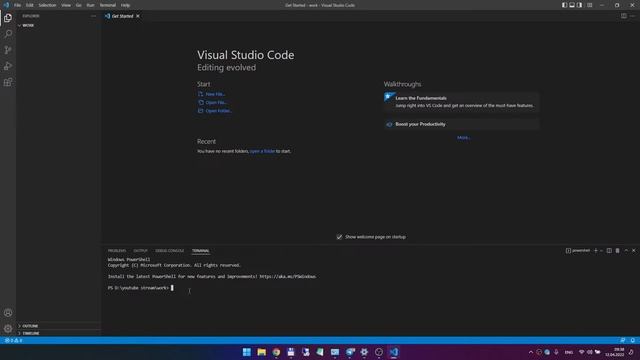This screenshot has width=640, height=360.
Task: Click the Open Folder... link
Action: [x=215, y=111]
